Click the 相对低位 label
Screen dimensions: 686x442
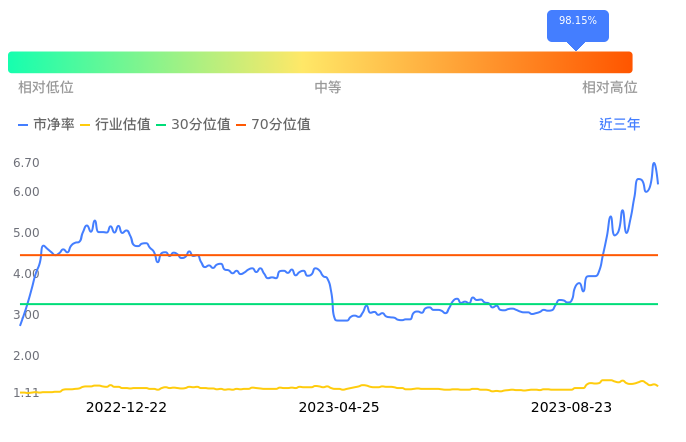[x=46, y=88]
